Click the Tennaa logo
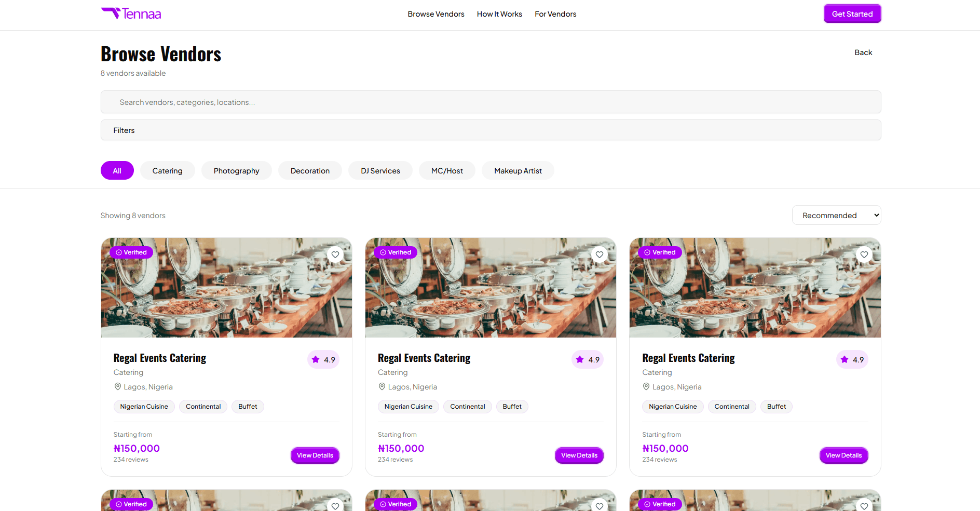The width and height of the screenshot is (980, 511). pyautogui.click(x=131, y=14)
